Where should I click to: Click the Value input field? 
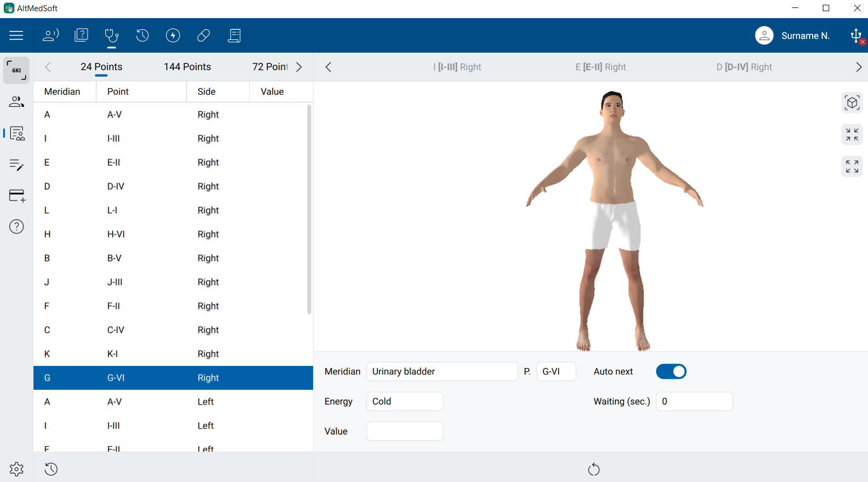pyautogui.click(x=404, y=431)
